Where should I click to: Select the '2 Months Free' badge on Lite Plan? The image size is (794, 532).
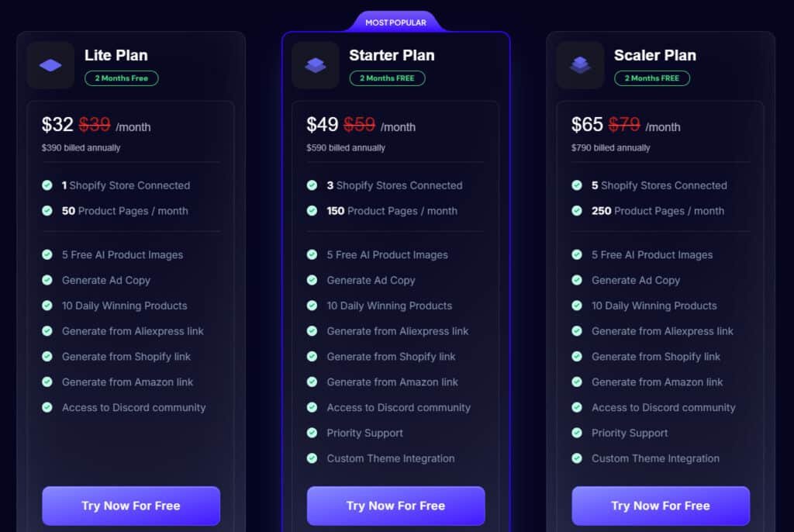click(121, 79)
